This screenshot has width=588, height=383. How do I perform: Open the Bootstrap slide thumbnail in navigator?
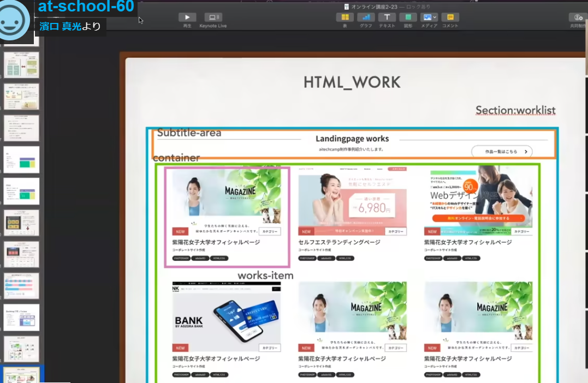tap(22, 318)
